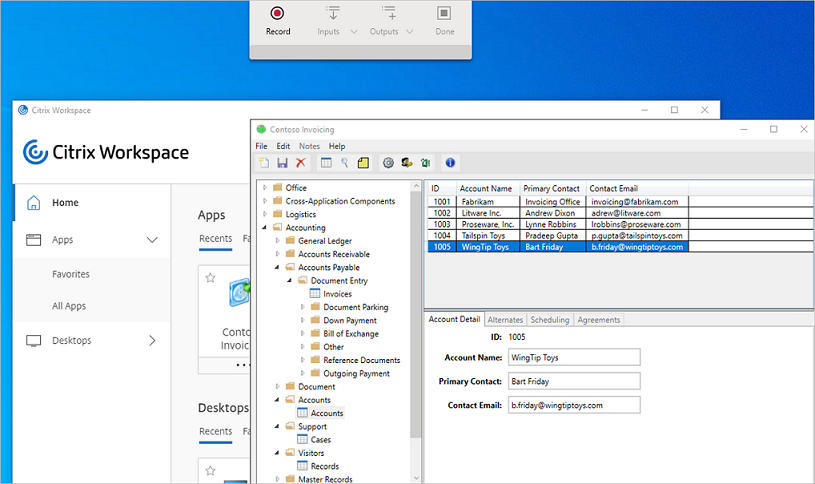
Task: Expand the Desktops chevron in the Citrix sidebar
Action: 152,341
